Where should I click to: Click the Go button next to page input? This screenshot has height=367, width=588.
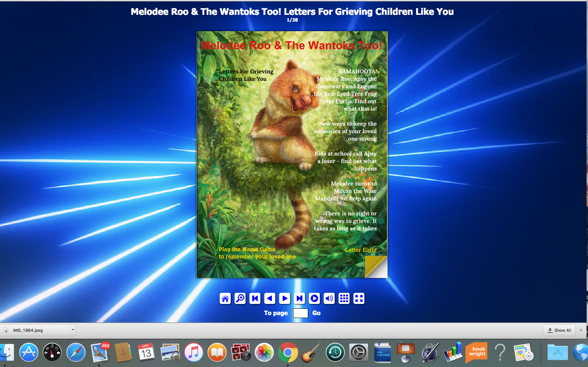click(x=316, y=313)
